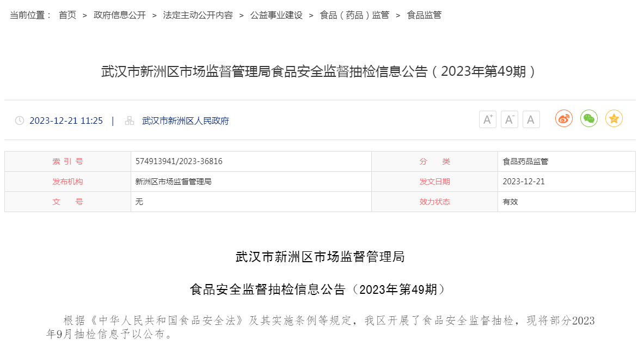This screenshot has height=344, width=644.
Task: Select issue date value 2023-12-21
Action: 524,182
